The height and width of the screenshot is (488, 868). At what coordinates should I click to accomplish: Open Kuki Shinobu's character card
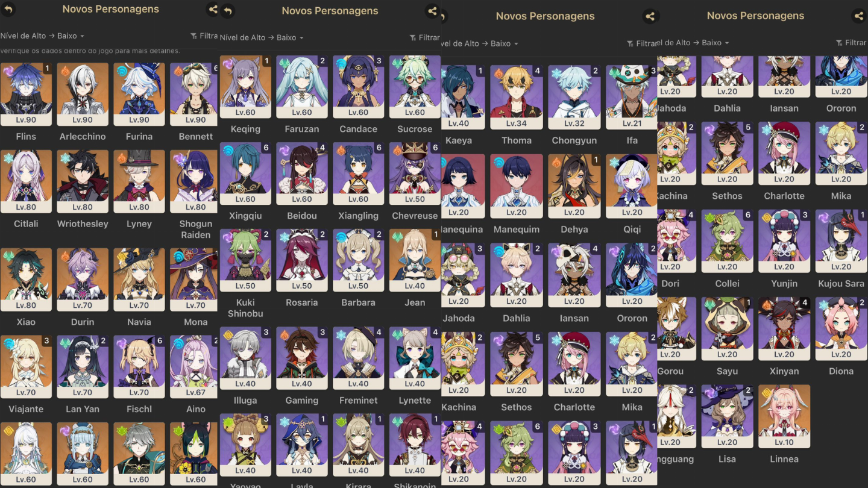pos(245,260)
